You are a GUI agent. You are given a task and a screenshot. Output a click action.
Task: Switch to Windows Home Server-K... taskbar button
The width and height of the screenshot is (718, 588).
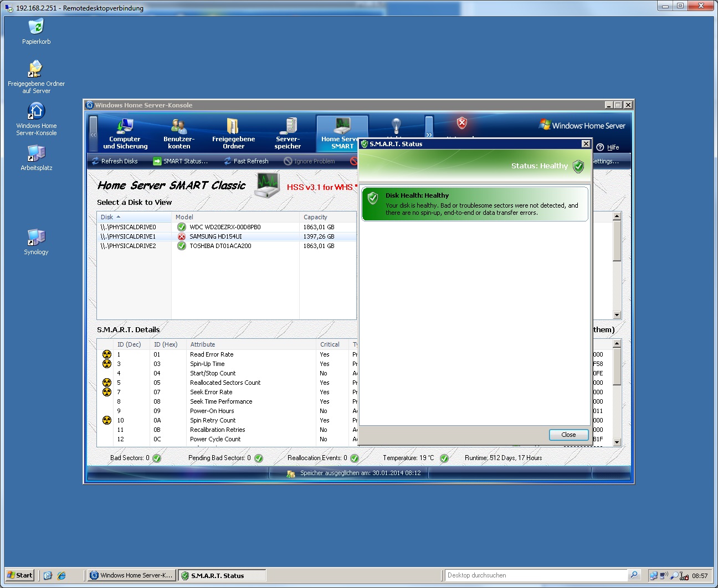[x=132, y=575]
